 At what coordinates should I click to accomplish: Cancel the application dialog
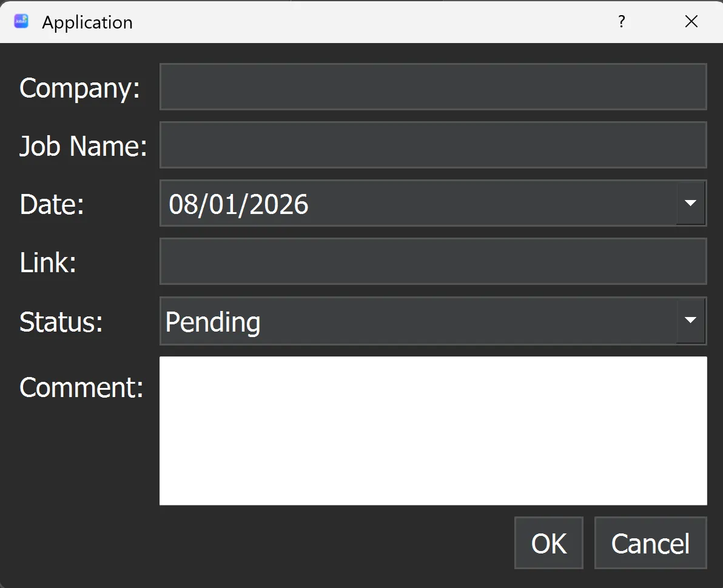click(x=650, y=543)
